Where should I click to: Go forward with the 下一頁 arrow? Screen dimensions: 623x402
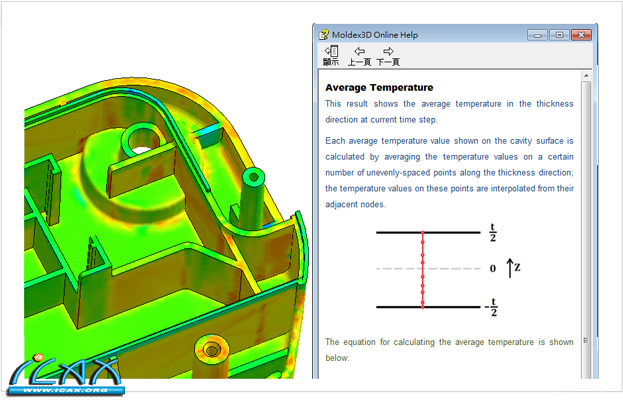388,54
